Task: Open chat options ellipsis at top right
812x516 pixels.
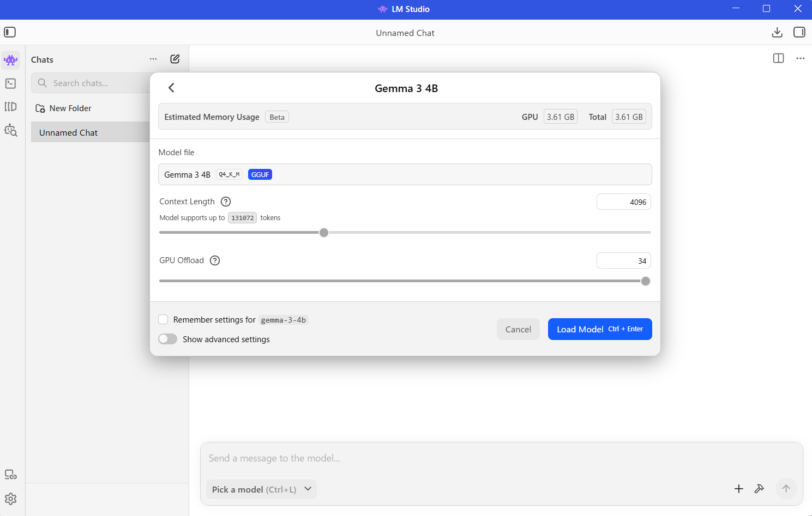Action: (800, 58)
